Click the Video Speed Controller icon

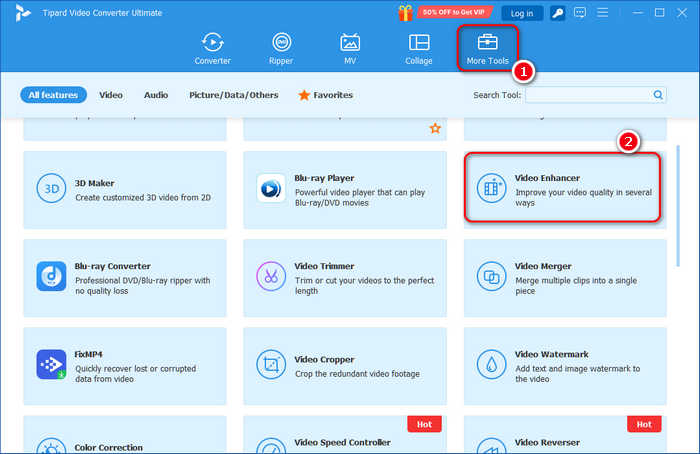(271, 446)
